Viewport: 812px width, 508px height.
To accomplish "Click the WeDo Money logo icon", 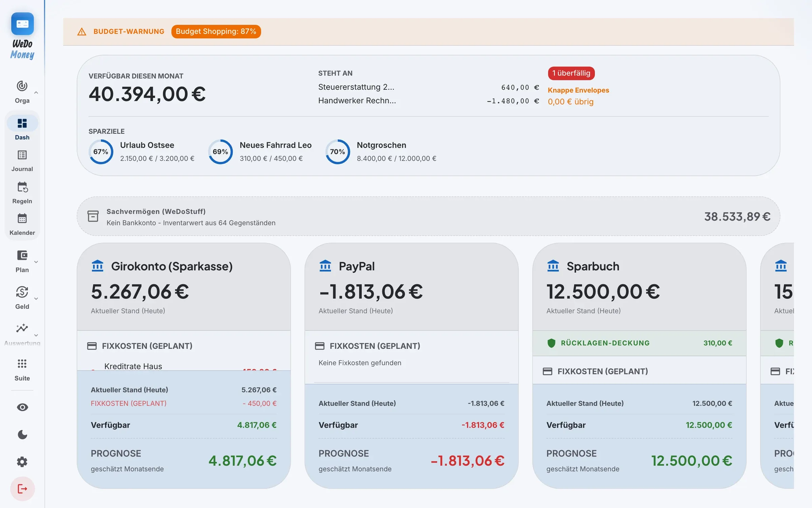I will coord(22,24).
